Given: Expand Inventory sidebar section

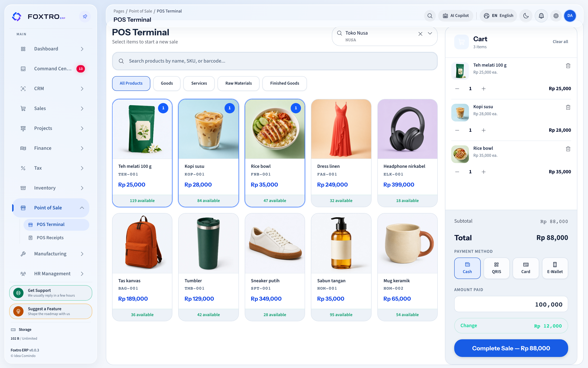Looking at the screenshot, I should click(x=51, y=188).
